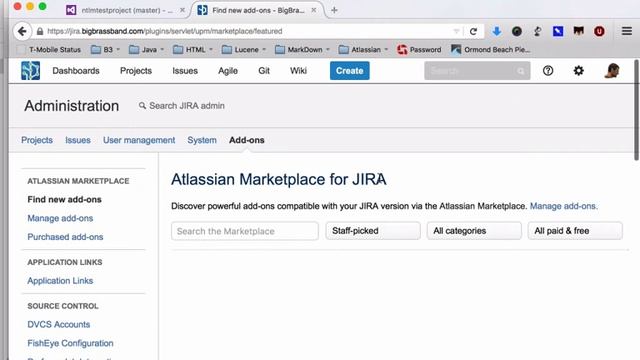This screenshot has height=360, width=640.
Task: Click Manage add-ons link in description
Action: (x=563, y=206)
